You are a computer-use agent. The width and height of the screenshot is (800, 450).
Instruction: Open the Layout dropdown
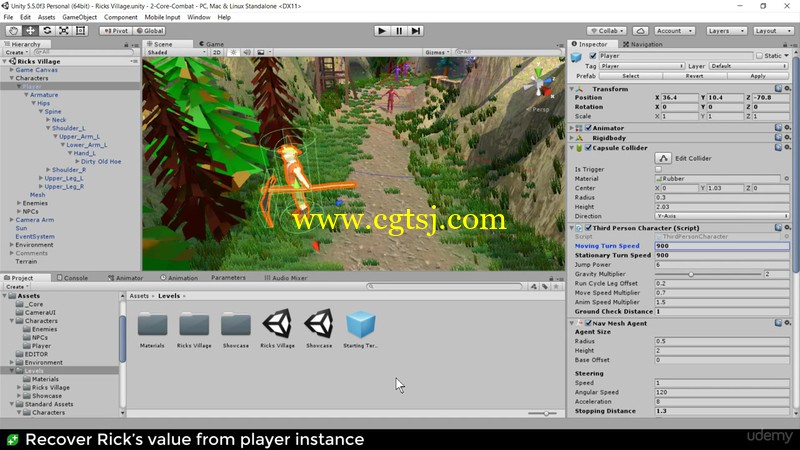click(x=772, y=31)
